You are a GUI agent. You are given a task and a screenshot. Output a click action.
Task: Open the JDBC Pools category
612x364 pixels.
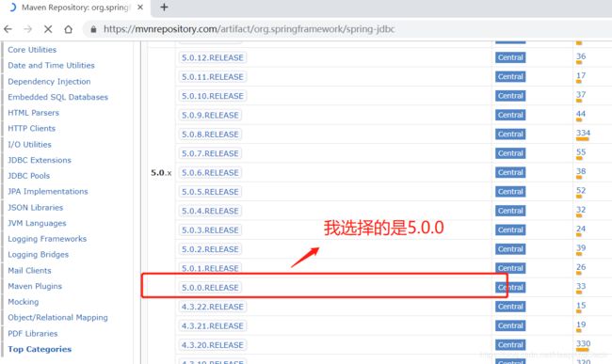pos(29,175)
